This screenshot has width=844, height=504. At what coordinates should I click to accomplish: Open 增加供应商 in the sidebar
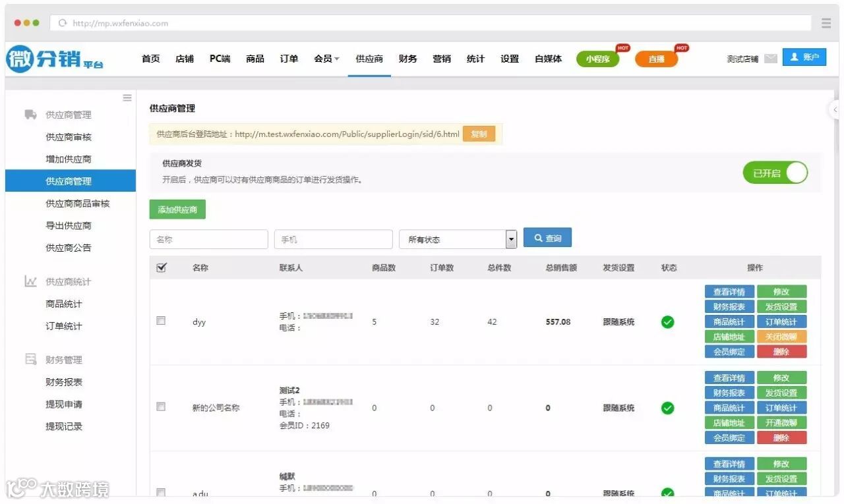(x=69, y=159)
